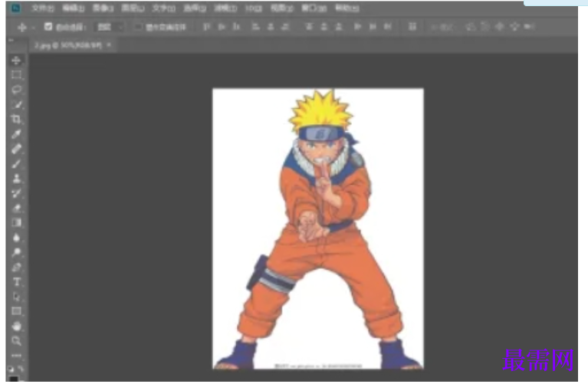Uncheck the 自动选择 auto-select checkbox
Image resolution: width=588 pixels, height=384 pixels.
48,27
